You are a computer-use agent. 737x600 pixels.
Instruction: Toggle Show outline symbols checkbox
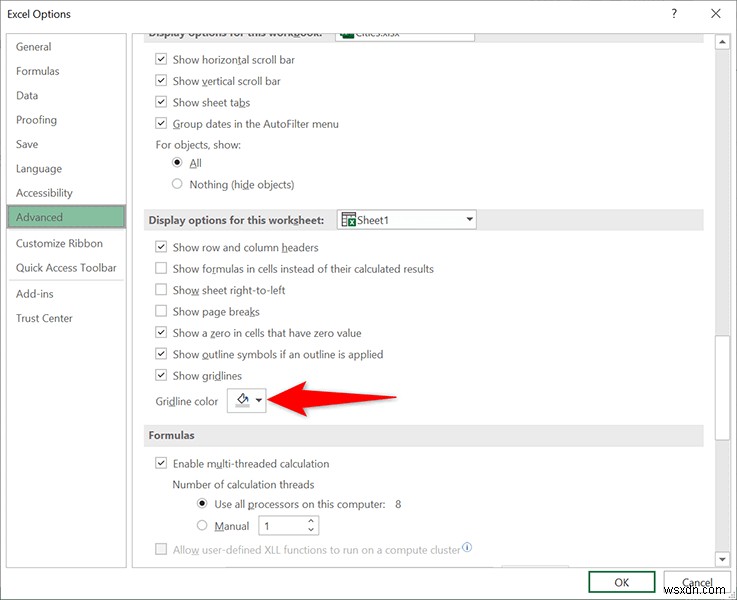pyautogui.click(x=161, y=354)
